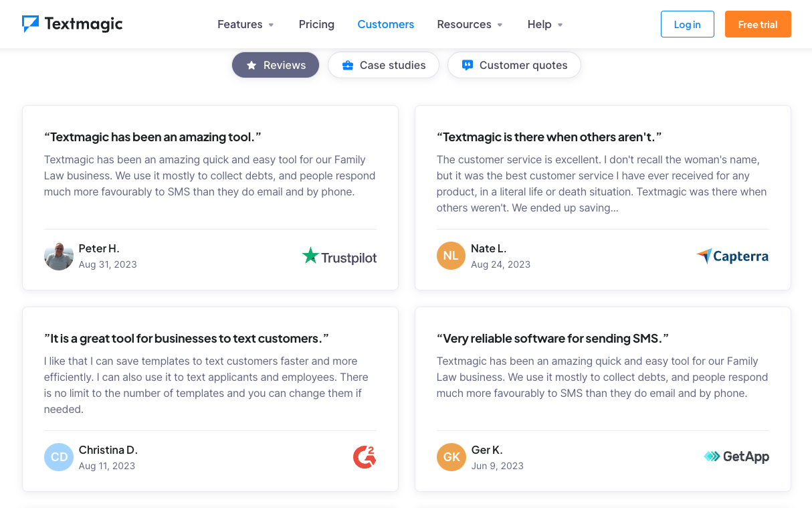Click the briefcase icon on Case studies

[347, 65]
